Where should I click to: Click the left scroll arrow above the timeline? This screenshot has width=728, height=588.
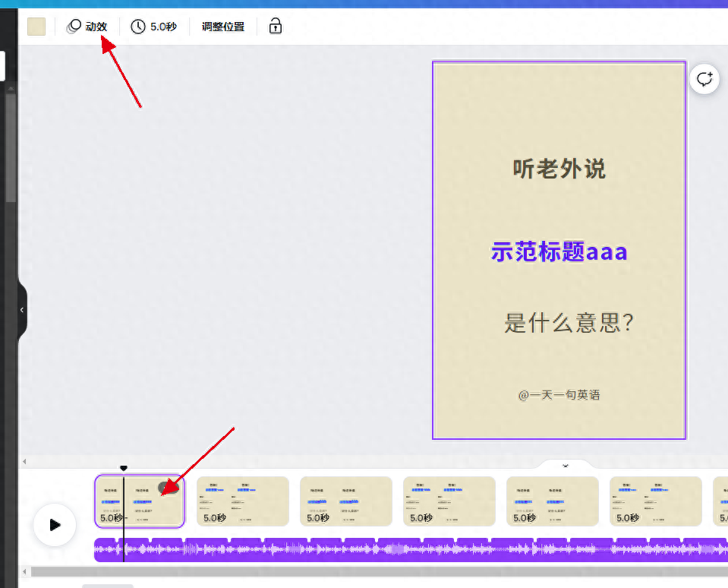[24, 461]
